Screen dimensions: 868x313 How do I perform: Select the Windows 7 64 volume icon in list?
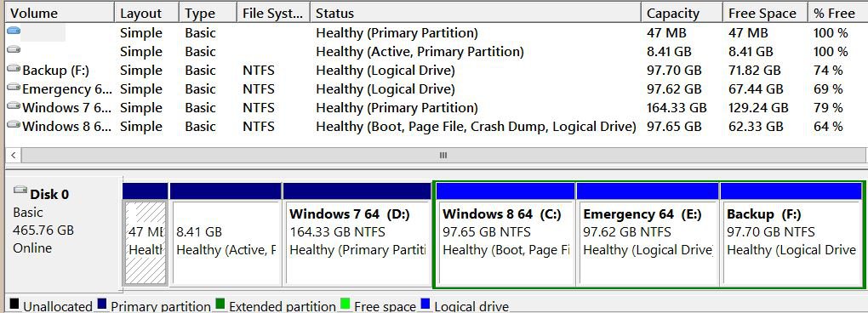14,106
